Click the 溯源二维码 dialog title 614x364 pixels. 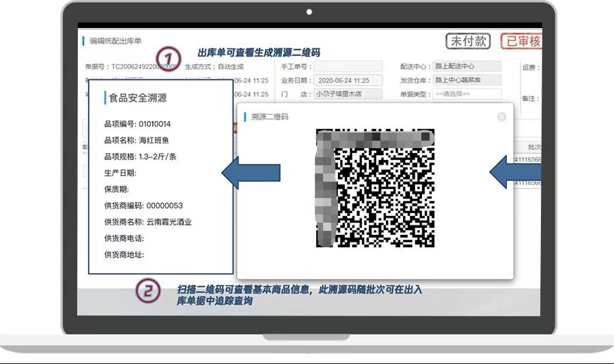pos(270,117)
